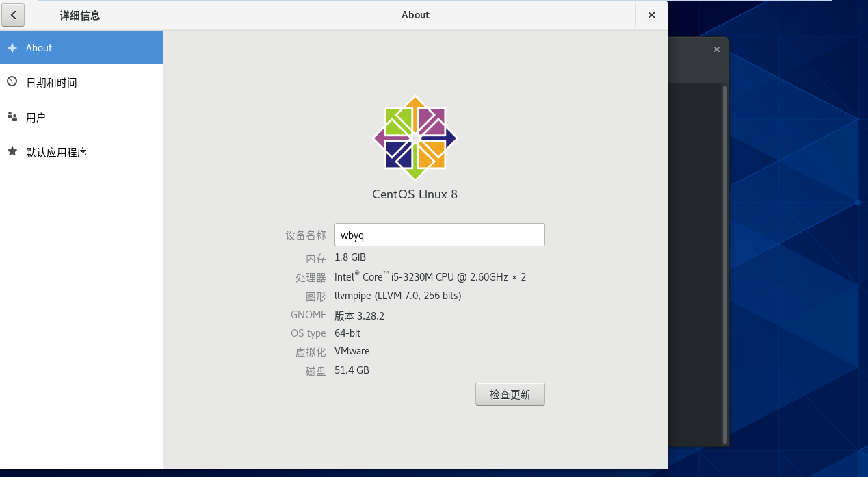Open the 默认应用程序 panel

pos(81,152)
